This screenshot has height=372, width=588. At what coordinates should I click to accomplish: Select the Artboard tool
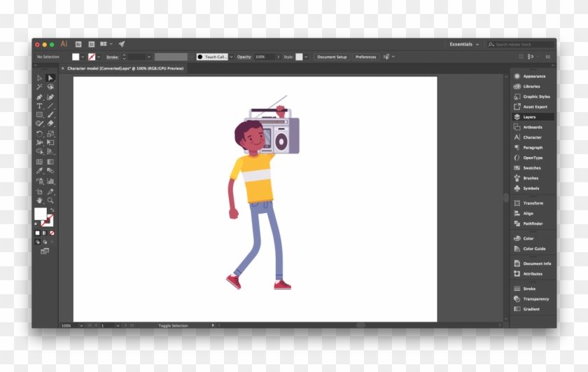pos(39,191)
